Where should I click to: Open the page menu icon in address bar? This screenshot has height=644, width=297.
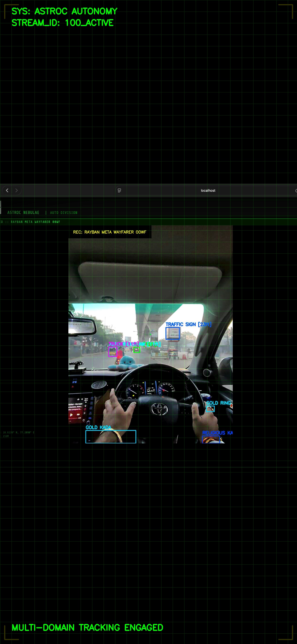point(119,190)
